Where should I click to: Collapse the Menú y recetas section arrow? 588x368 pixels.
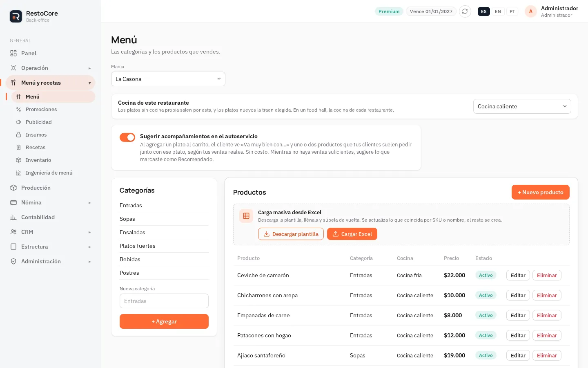click(x=89, y=83)
